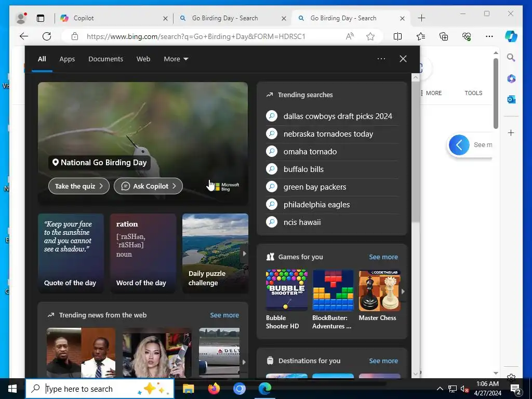Open the philadelphia eagles trending search
The width and height of the screenshot is (532, 399).
(332, 205)
